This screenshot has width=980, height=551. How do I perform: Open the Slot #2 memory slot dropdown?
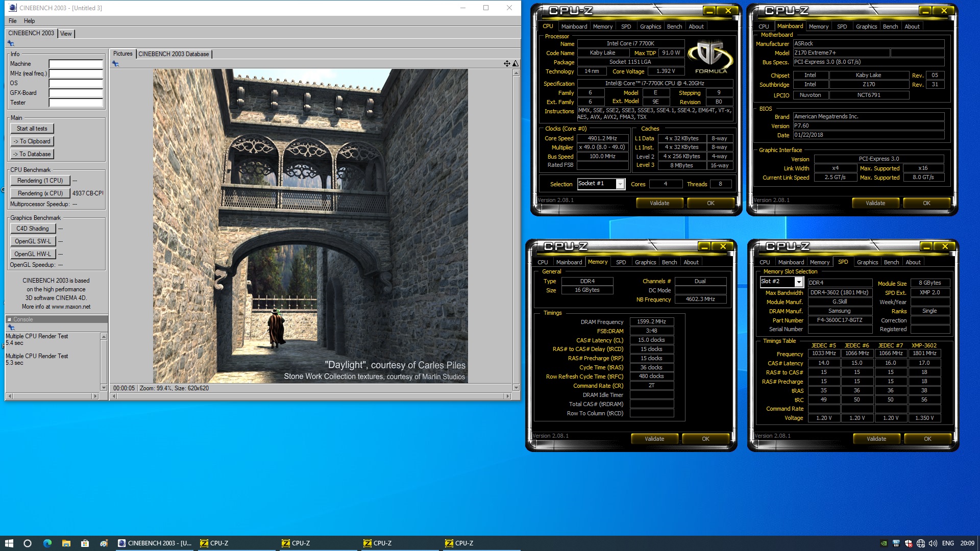799,282
